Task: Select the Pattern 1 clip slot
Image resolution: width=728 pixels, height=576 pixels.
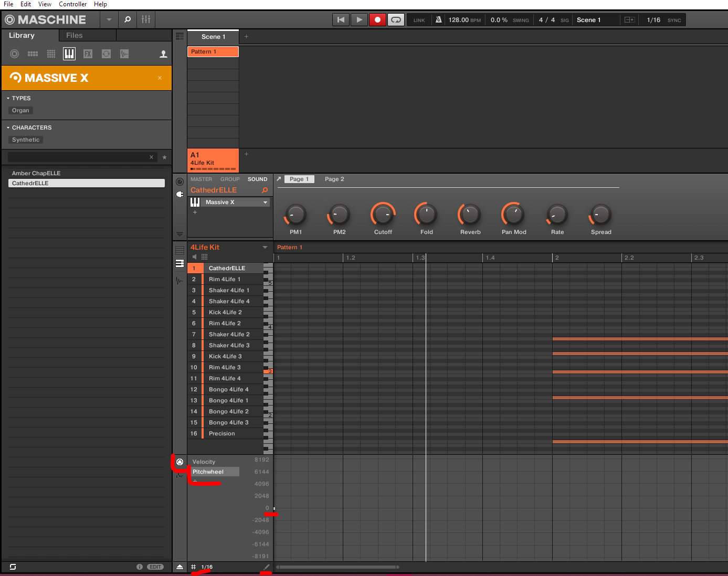Action: coord(213,51)
